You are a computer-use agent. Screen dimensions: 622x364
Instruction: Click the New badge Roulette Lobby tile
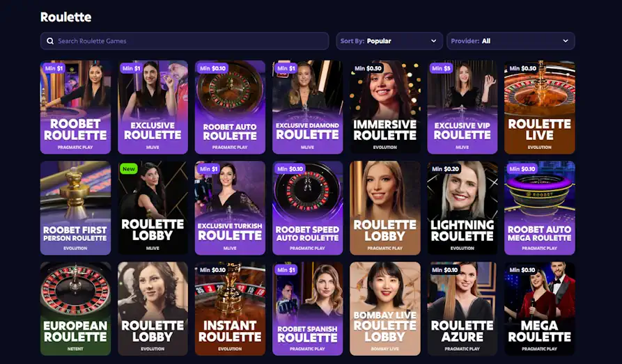pos(153,208)
